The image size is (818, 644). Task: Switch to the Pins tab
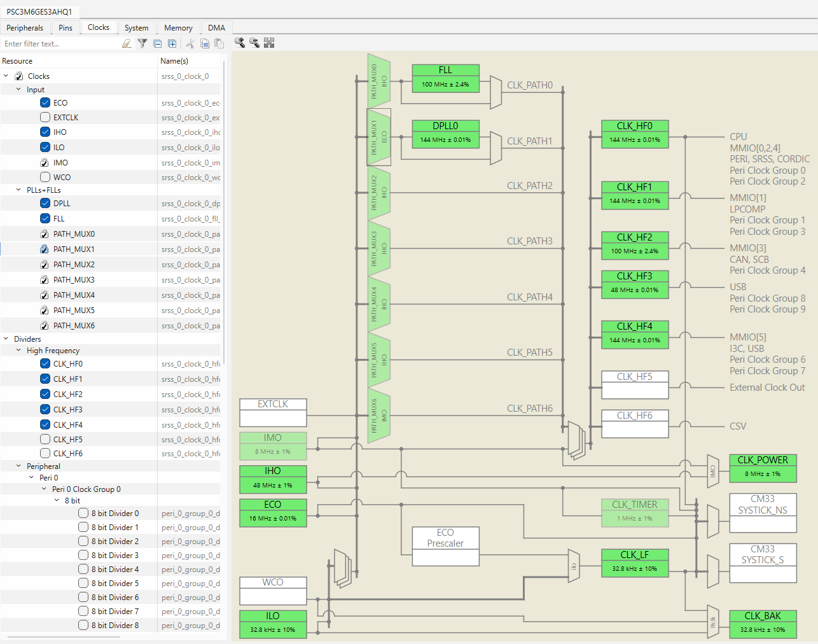(x=66, y=28)
